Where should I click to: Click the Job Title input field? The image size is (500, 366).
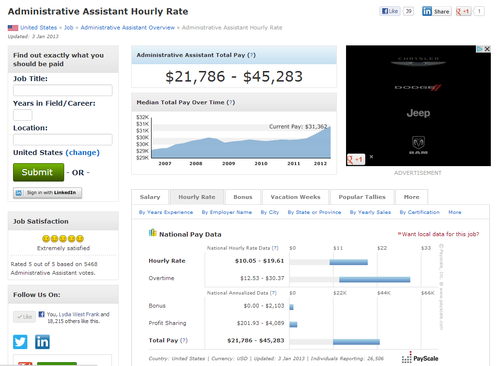tap(63, 90)
